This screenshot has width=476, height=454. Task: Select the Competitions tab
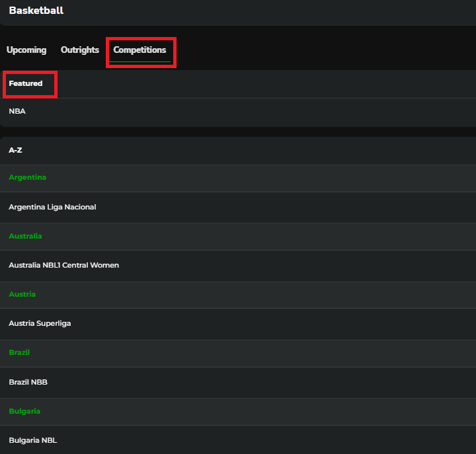[139, 50]
